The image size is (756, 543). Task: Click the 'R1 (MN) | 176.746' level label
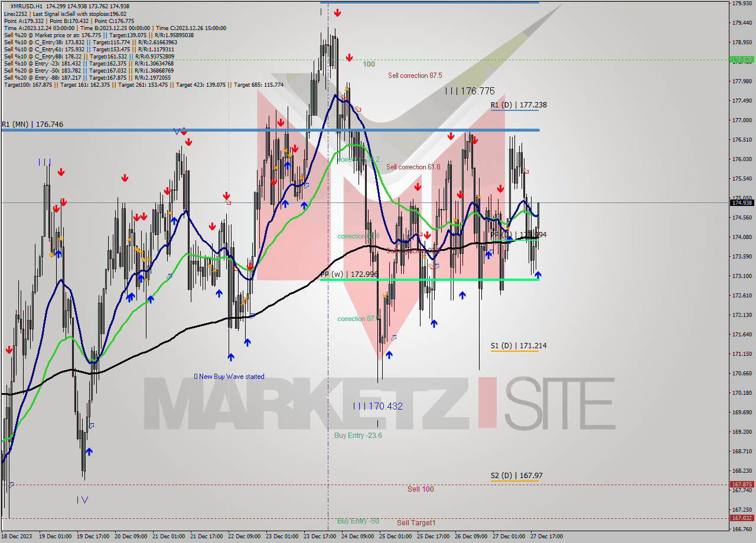point(32,125)
